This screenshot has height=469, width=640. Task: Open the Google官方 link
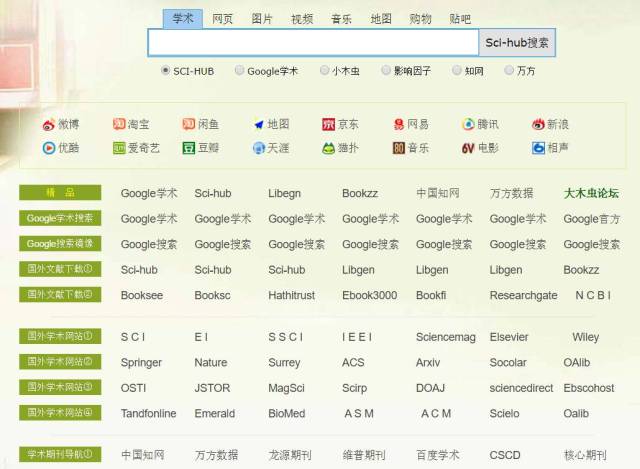tap(591, 219)
